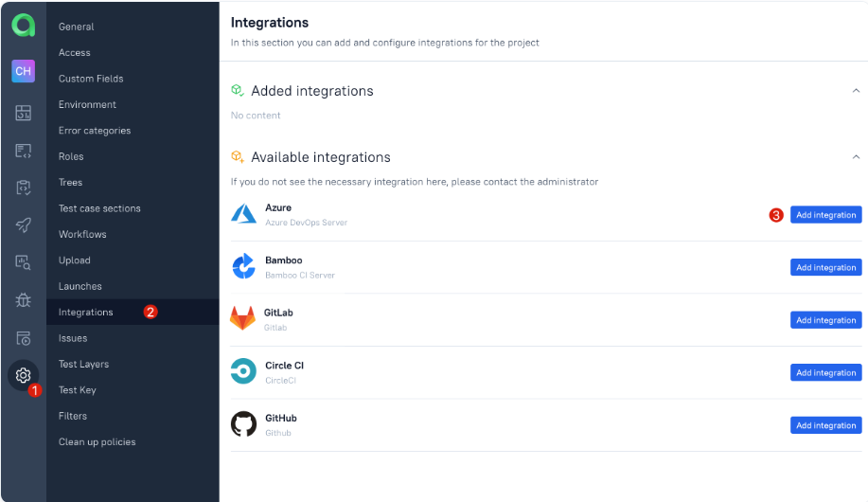The height and width of the screenshot is (502, 868).
Task: Go to Custom Fields settings
Action: (x=91, y=79)
